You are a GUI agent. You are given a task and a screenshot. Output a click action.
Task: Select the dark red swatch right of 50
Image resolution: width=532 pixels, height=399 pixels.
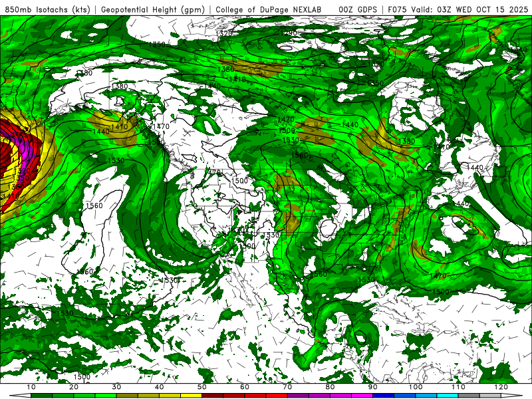point(212,396)
